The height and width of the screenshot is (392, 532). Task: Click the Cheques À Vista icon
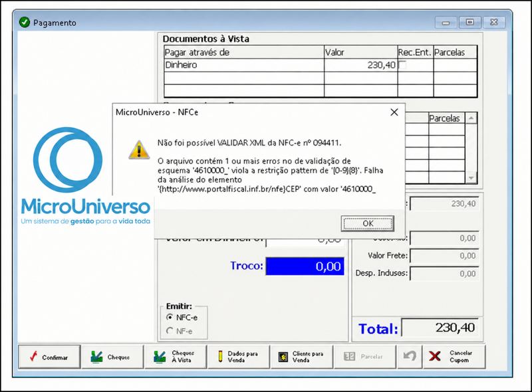click(x=160, y=357)
